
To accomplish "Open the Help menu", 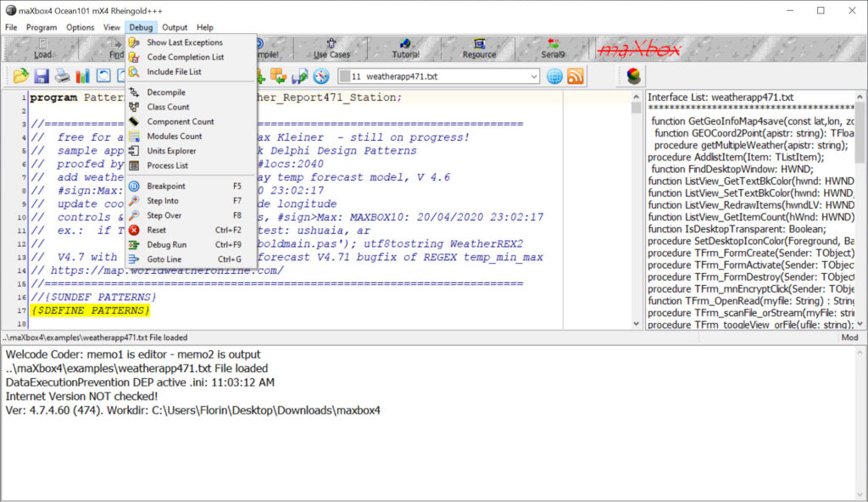I will tap(205, 27).
